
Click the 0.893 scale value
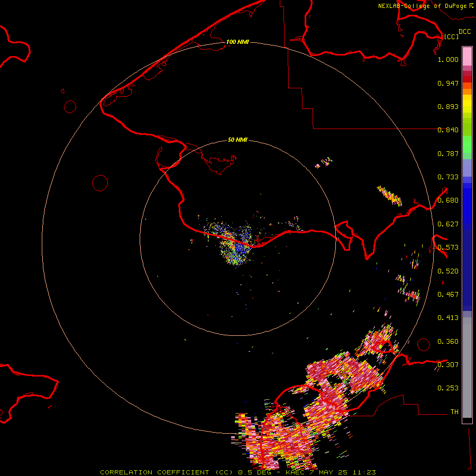(x=448, y=106)
